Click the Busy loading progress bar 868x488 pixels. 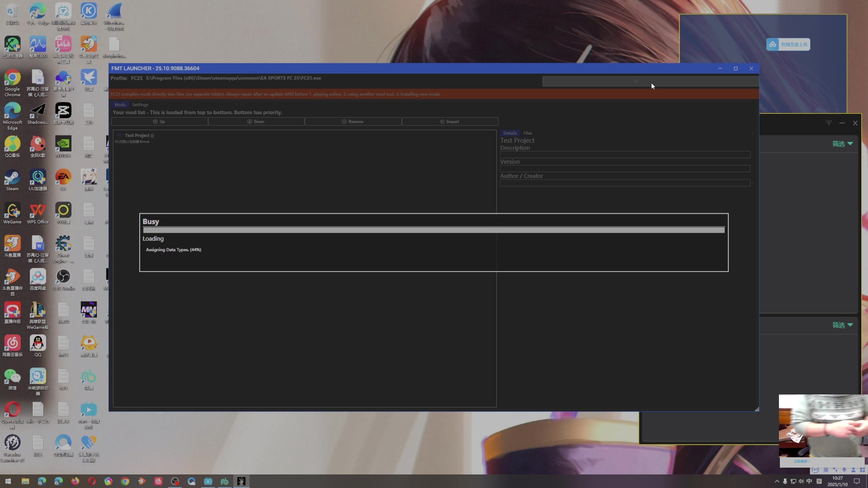[434, 230]
